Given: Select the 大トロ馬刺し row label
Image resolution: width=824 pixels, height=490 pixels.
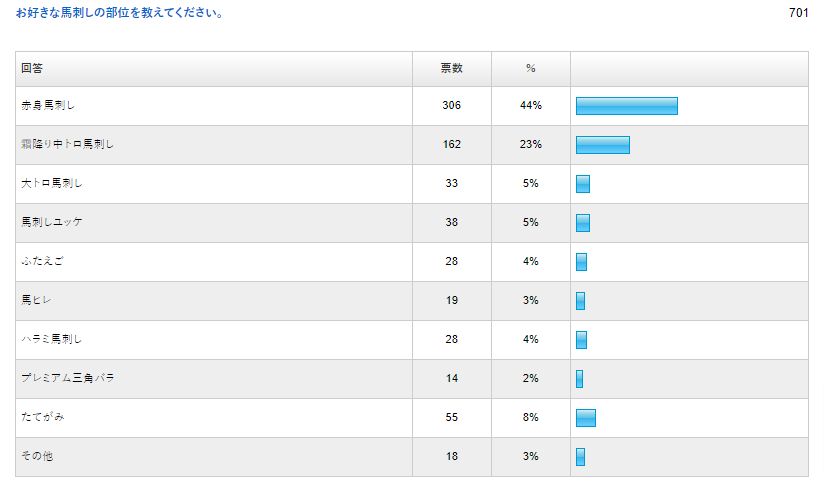Looking at the screenshot, I should pyautogui.click(x=52, y=184).
